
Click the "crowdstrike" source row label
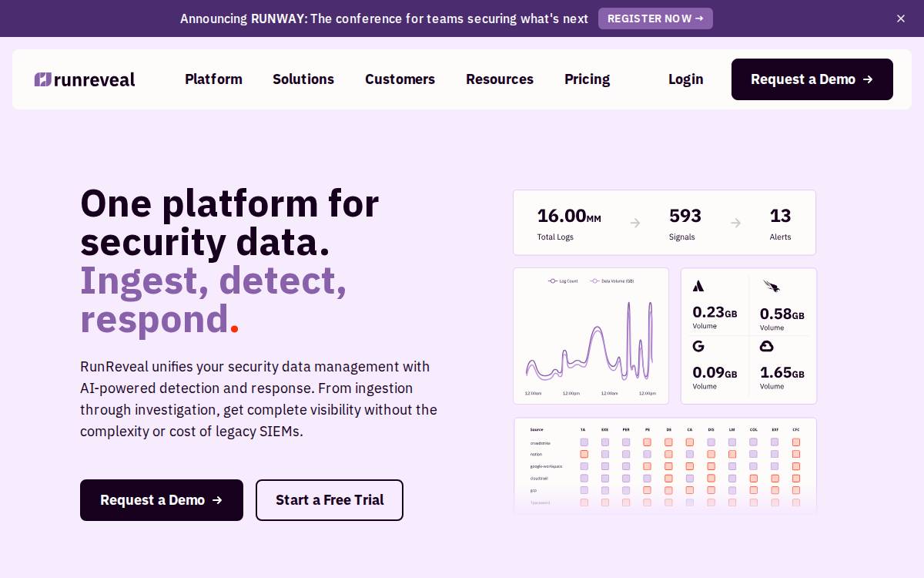pyautogui.click(x=541, y=443)
